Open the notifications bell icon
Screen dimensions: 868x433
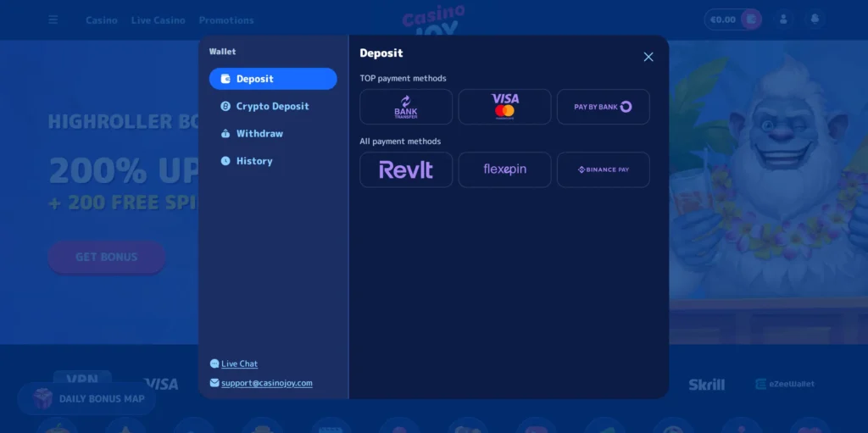[815, 19]
